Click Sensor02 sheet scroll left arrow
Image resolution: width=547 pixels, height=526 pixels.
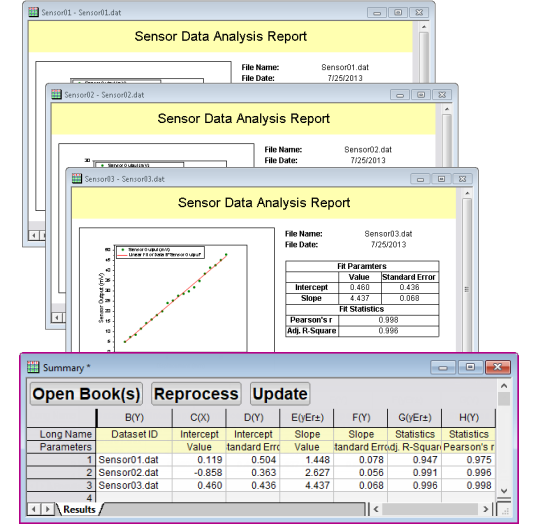click(57, 317)
